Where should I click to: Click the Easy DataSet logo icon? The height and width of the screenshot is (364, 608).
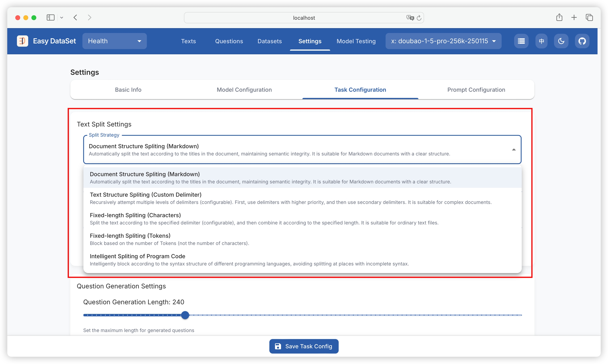pyautogui.click(x=22, y=41)
